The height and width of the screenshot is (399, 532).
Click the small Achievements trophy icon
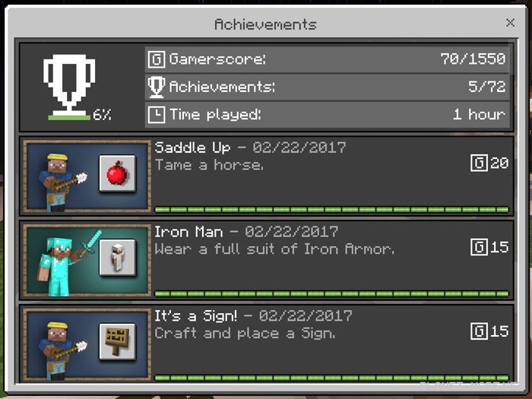157,87
